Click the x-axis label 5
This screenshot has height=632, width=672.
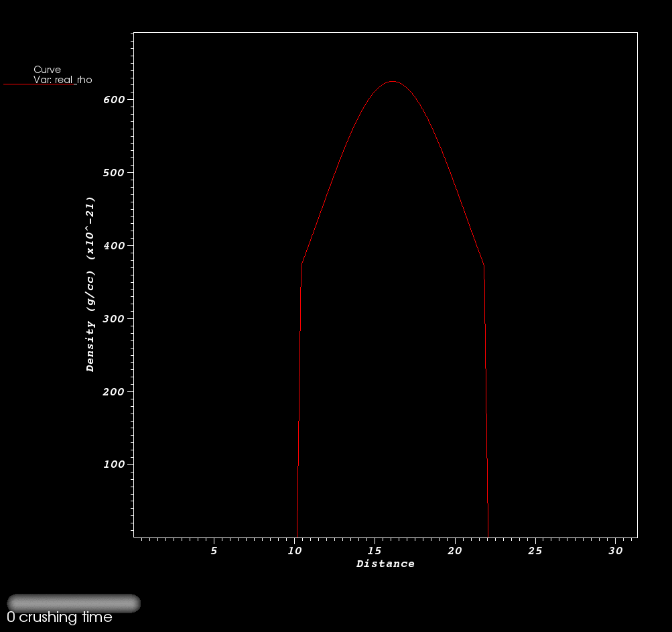click(x=214, y=550)
